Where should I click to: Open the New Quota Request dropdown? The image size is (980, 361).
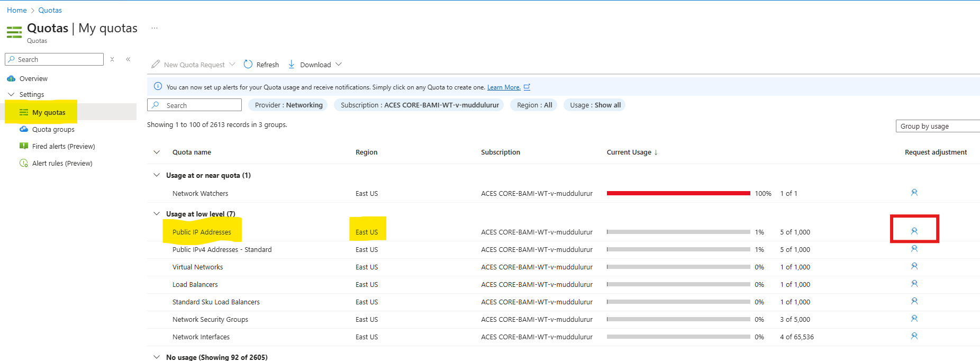point(232,64)
